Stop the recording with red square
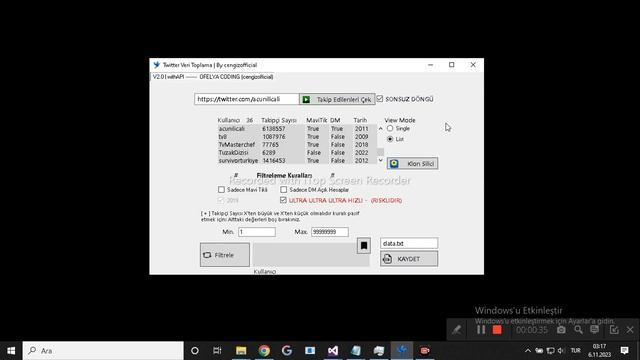The width and height of the screenshot is (640, 360). [x=497, y=330]
